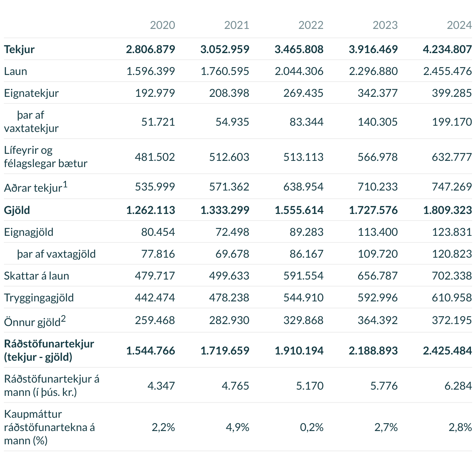
Task: Click the Tryggingagjöld 2021 value 478.238
Action: pyautogui.click(x=229, y=298)
